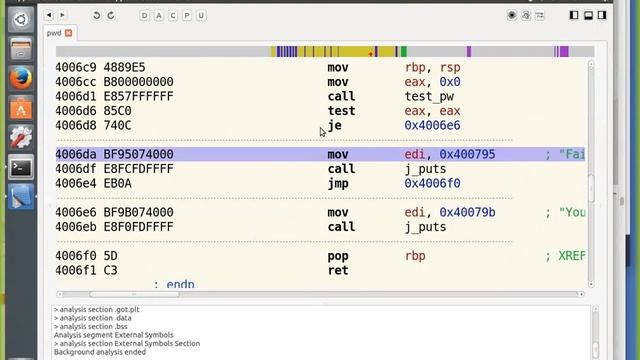Mark selection as undefined with U button
The width and height of the screenshot is (640, 360).
[x=201, y=16]
